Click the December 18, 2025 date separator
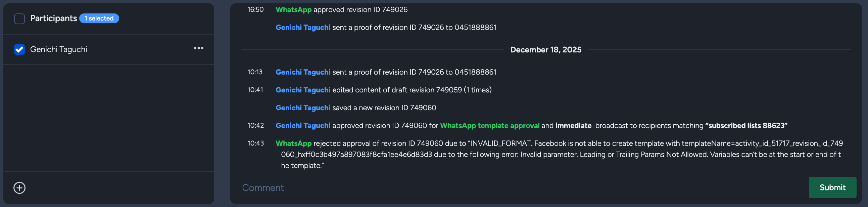868x207 pixels. 545,49
